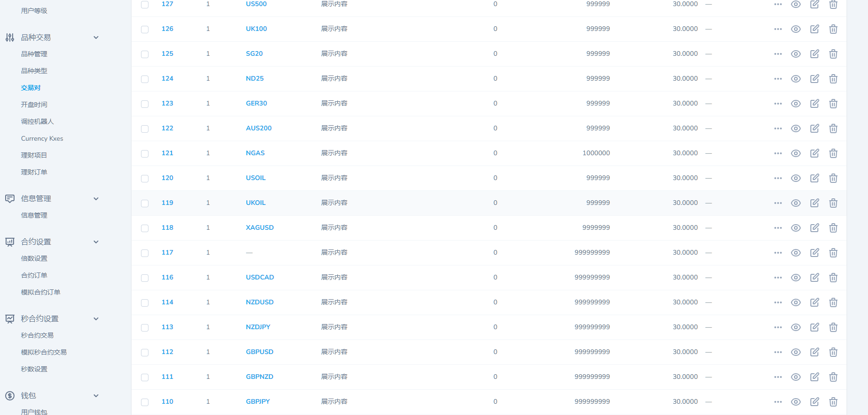
Task: Click the trash icon for NGAS row
Action: (833, 153)
